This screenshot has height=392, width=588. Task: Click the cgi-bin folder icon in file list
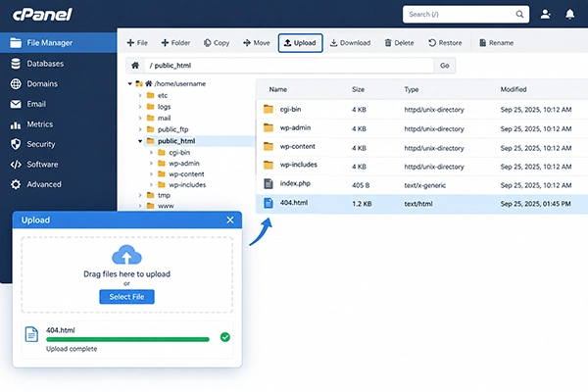click(x=269, y=109)
